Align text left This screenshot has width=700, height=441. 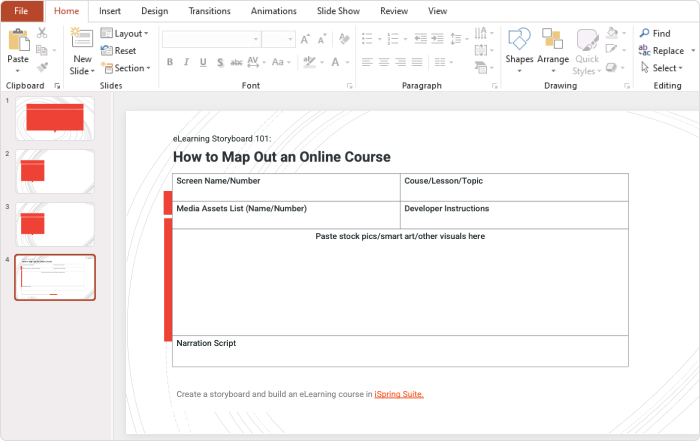(367, 62)
